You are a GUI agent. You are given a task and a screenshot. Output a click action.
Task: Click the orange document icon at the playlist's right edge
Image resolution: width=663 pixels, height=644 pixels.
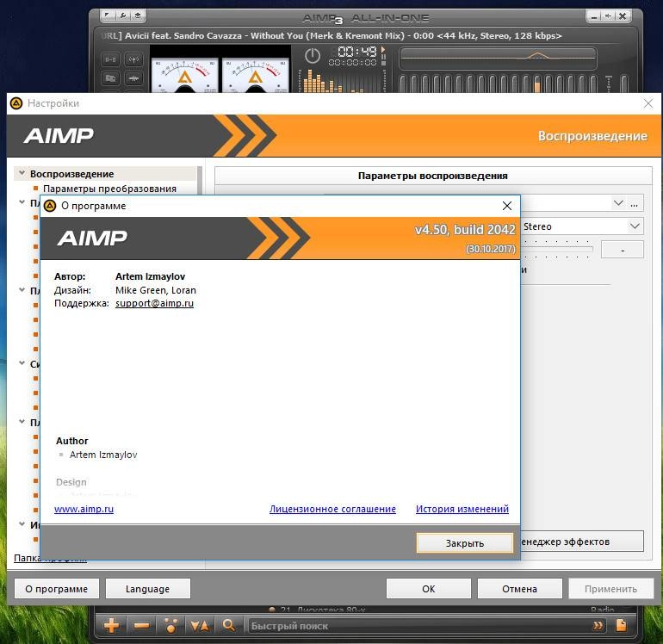pyautogui.click(x=622, y=625)
